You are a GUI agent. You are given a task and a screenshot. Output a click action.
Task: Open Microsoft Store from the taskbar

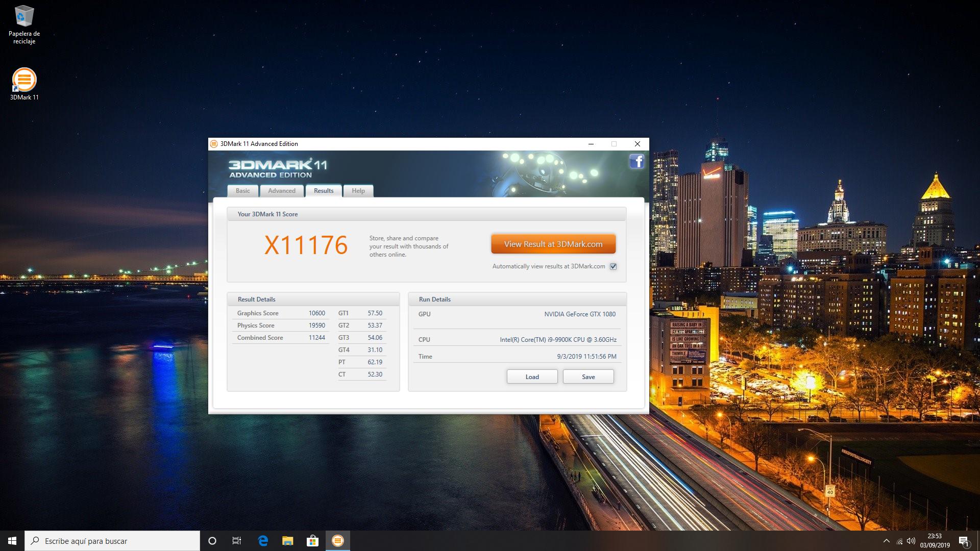[x=312, y=541]
